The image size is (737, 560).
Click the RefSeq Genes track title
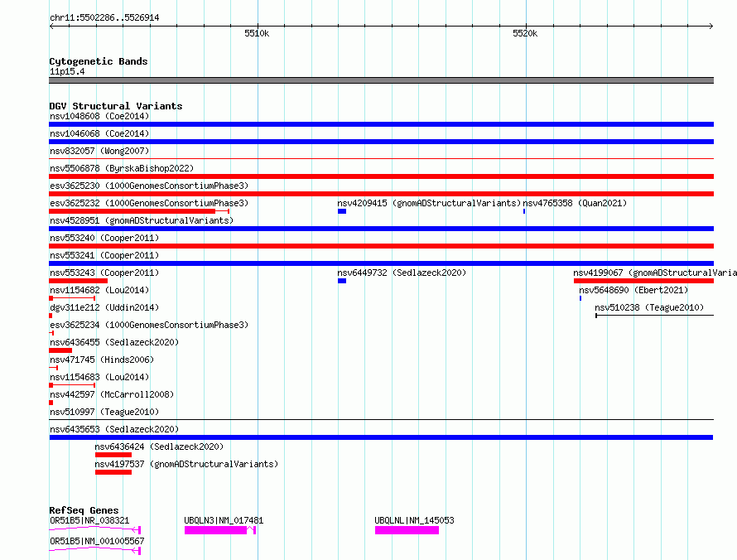(84, 510)
